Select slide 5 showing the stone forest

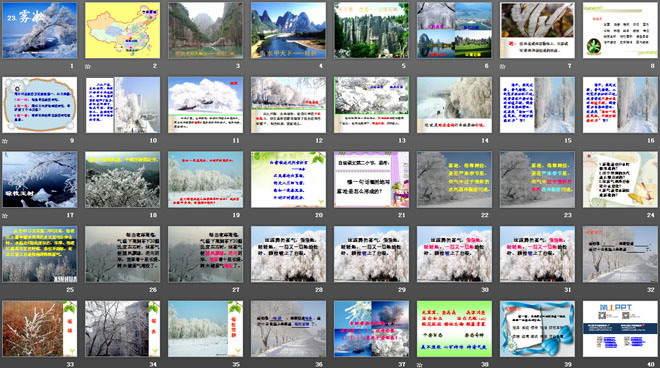coord(371,30)
